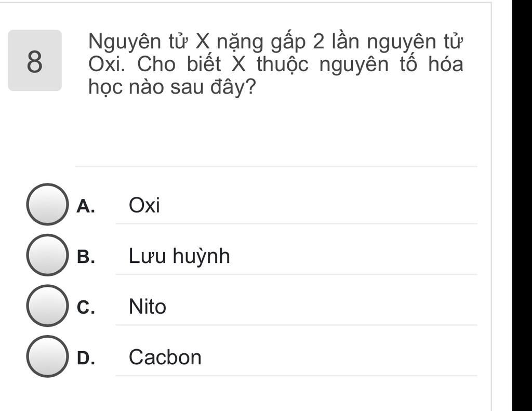Click the bold "C." option letter
The height and width of the screenshot is (411, 532).
click(x=86, y=308)
